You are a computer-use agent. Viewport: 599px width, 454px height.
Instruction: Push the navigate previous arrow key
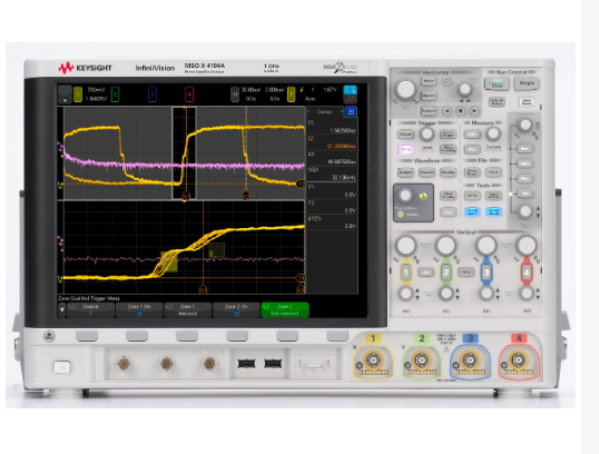pyautogui.click(x=447, y=111)
